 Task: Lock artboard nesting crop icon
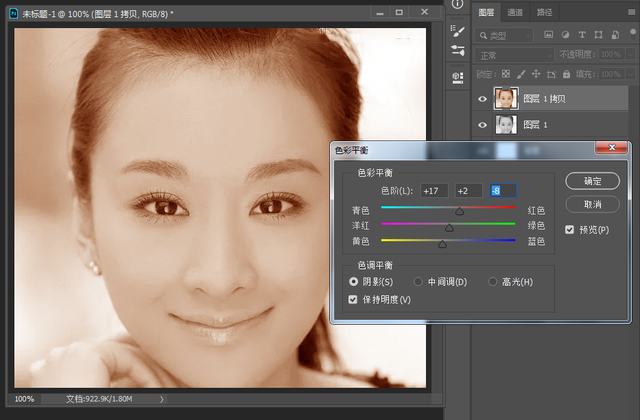click(551, 74)
